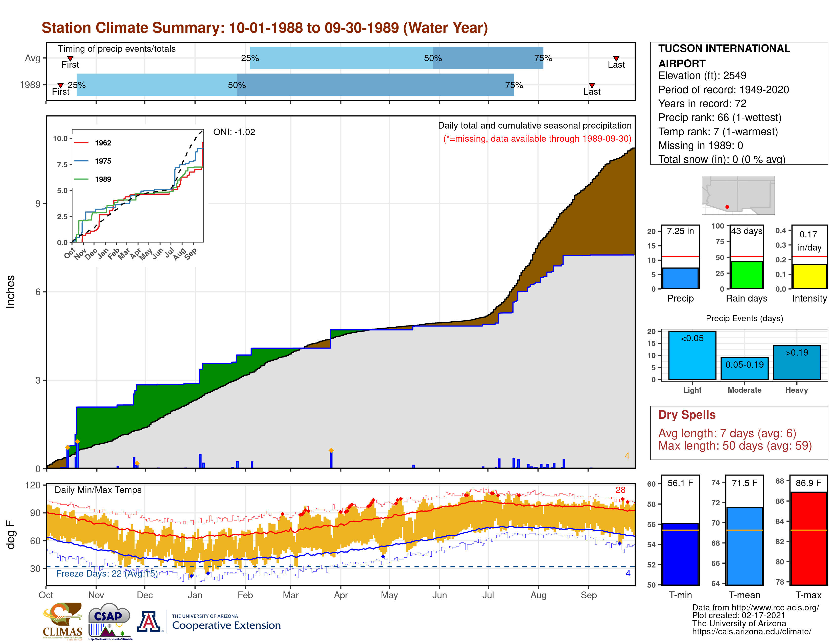Click the red T-max bar
834x644 pixels.
coord(808,538)
